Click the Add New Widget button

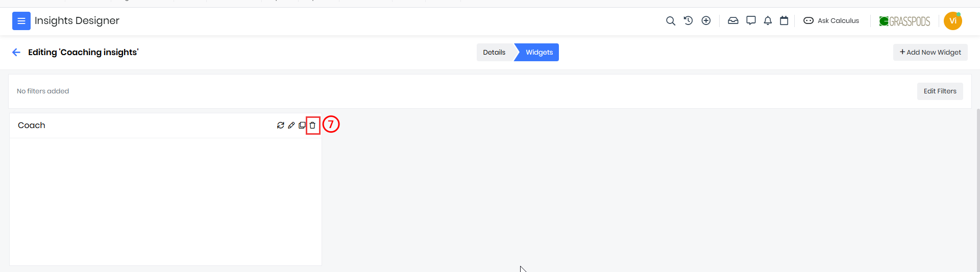(x=930, y=52)
